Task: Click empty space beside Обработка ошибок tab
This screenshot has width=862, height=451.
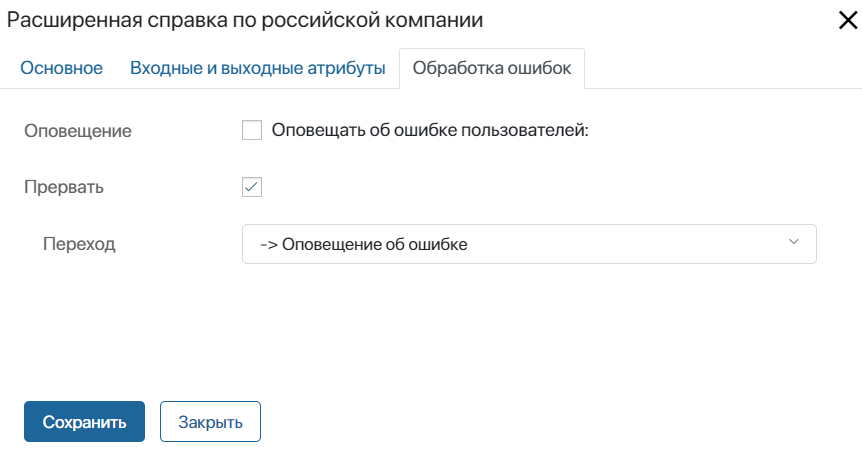Action: click(x=723, y=68)
